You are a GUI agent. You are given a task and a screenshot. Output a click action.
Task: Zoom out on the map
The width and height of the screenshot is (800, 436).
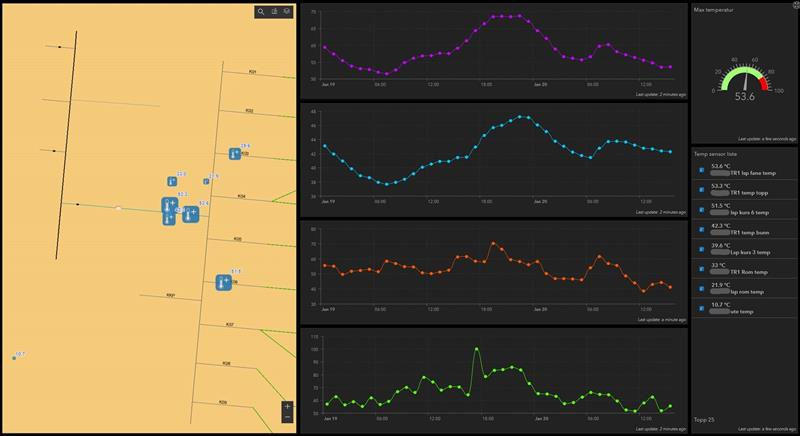(287, 417)
